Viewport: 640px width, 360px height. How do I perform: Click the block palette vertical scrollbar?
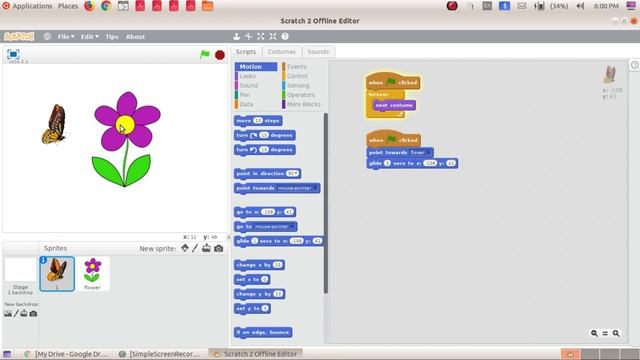(325, 203)
